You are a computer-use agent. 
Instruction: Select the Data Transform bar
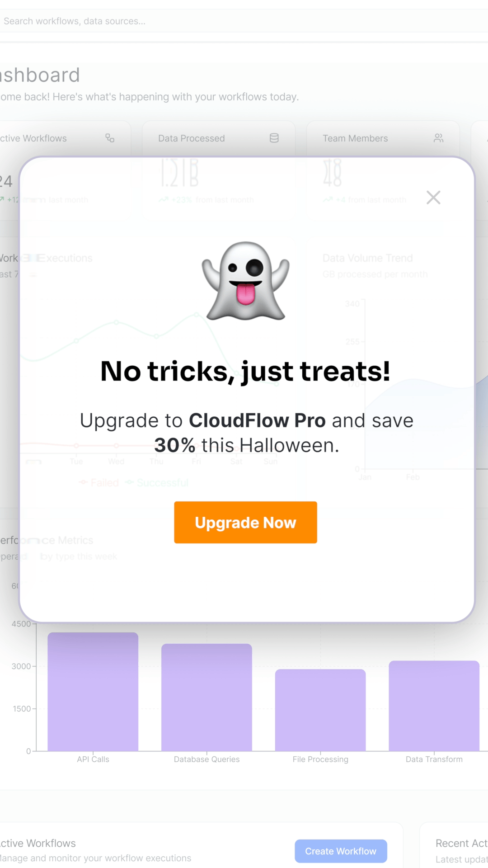pyautogui.click(x=434, y=706)
